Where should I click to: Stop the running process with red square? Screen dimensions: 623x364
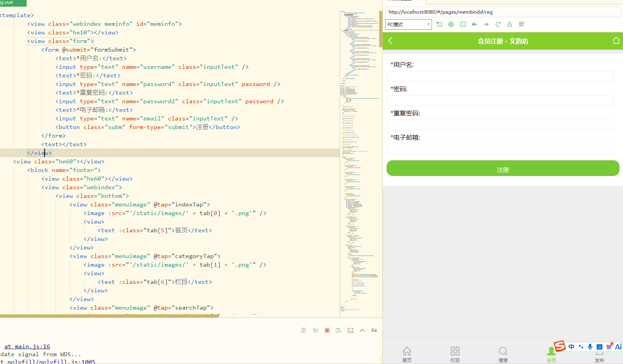tap(327, 330)
